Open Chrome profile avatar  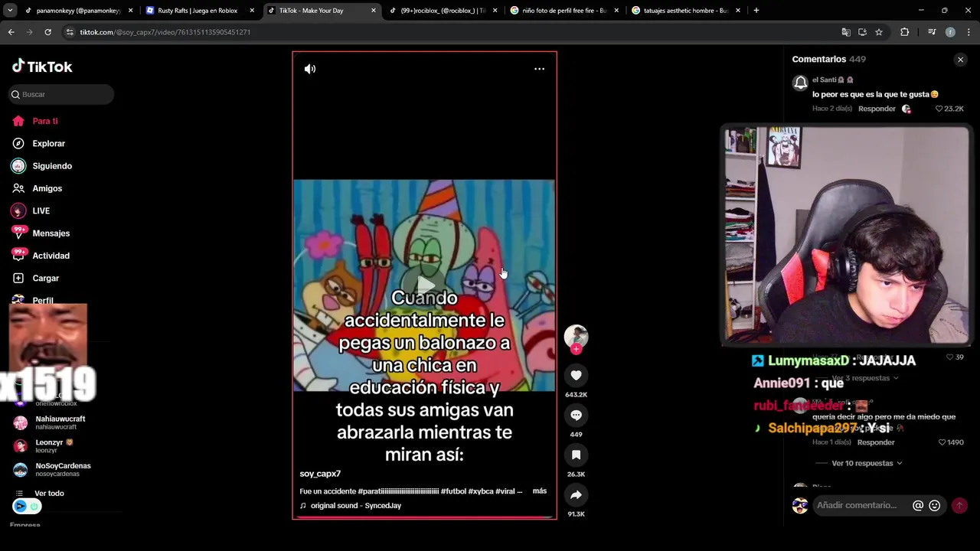[950, 32]
